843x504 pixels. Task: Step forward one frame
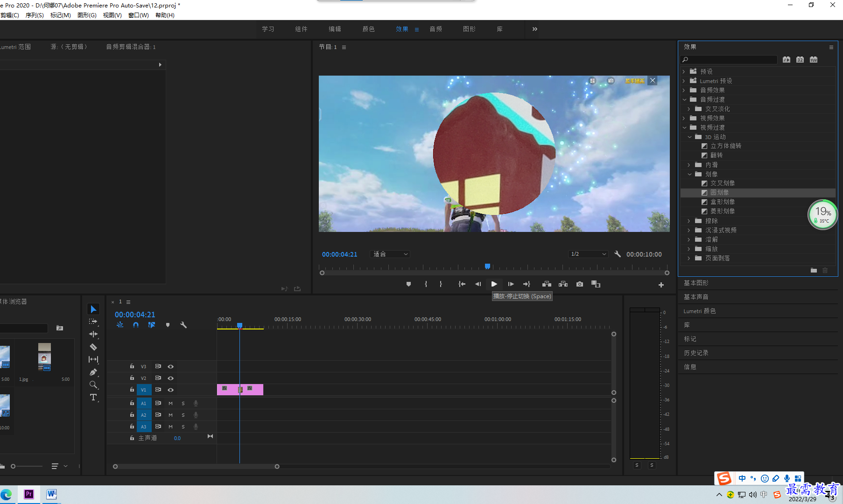click(511, 284)
